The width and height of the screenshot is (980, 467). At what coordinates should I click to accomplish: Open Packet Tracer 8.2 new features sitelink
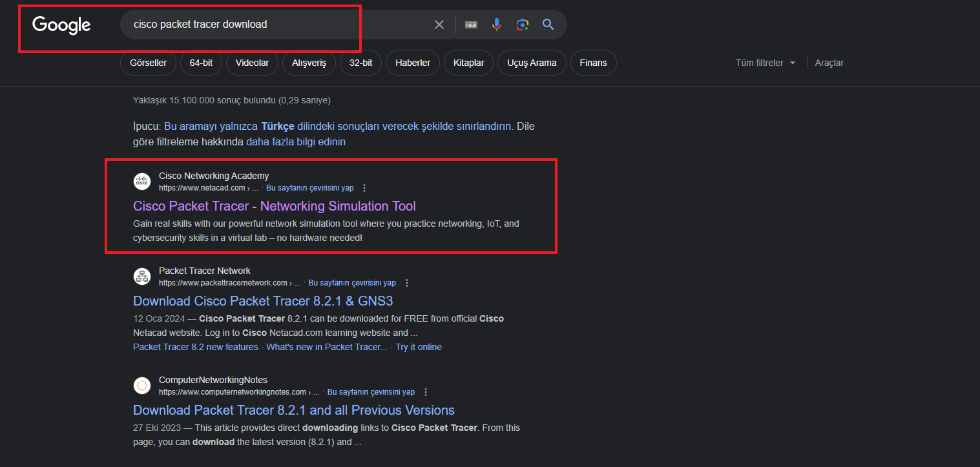pos(195,347)
